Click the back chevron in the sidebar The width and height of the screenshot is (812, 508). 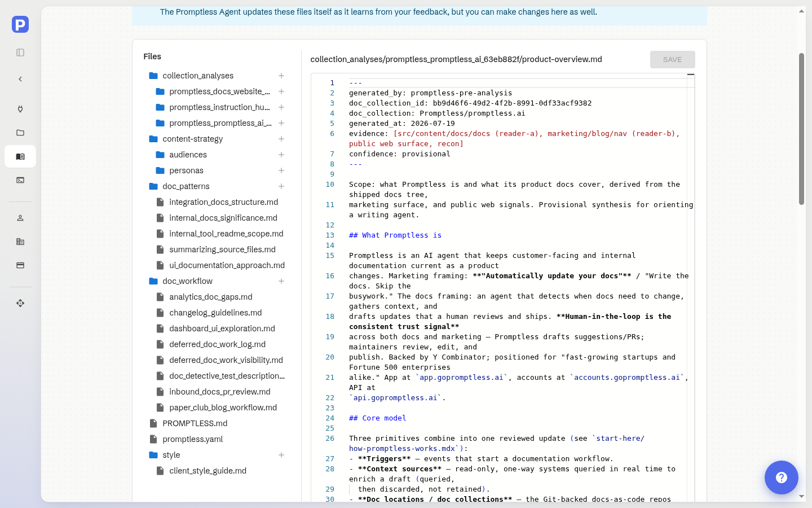pos(20,79)
